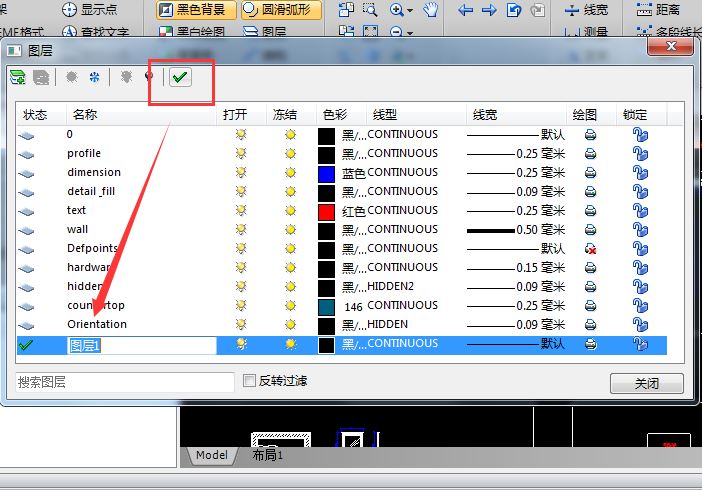Viewport: 702px width, 499px height.
Task: Click the blue rotate page icon
Action: coord(514,10)
